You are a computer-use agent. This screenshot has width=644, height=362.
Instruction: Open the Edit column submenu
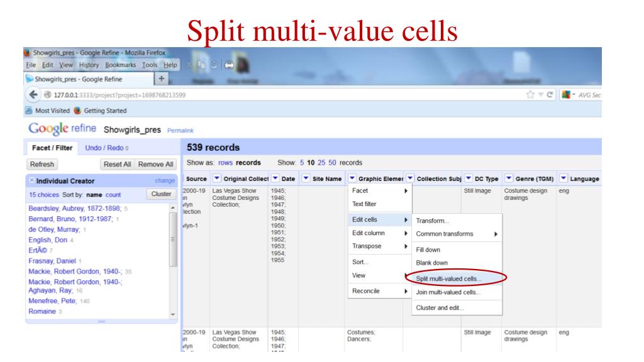click(x=379, y=233)
